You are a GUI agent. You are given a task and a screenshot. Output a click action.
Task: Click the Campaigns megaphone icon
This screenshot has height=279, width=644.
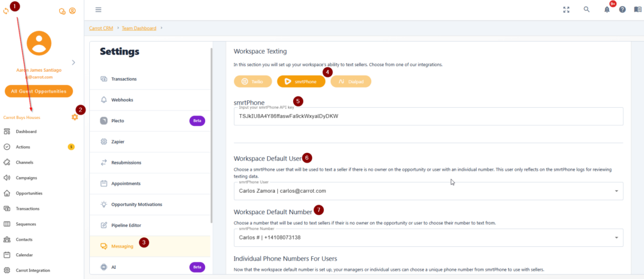(x=6, y=178)
